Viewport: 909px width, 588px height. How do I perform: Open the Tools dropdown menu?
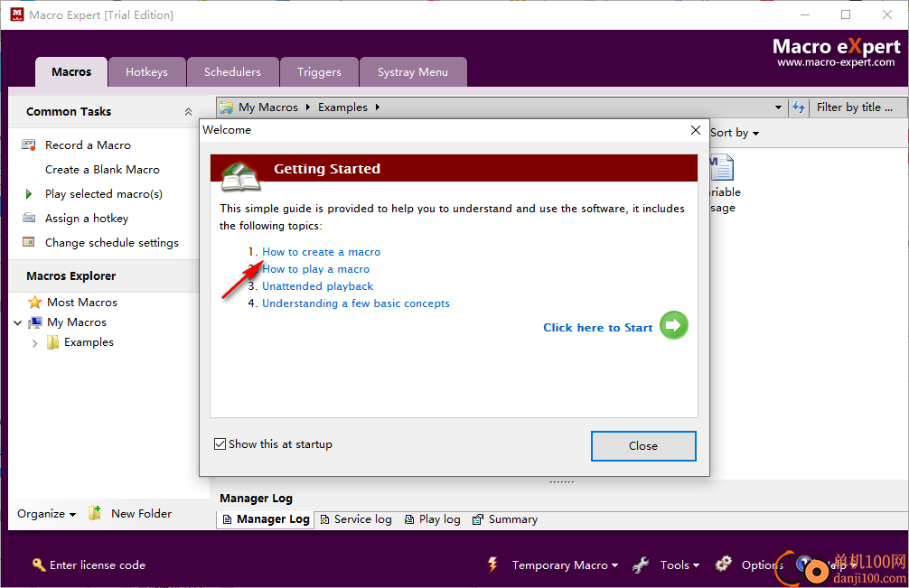coord(679,565)
